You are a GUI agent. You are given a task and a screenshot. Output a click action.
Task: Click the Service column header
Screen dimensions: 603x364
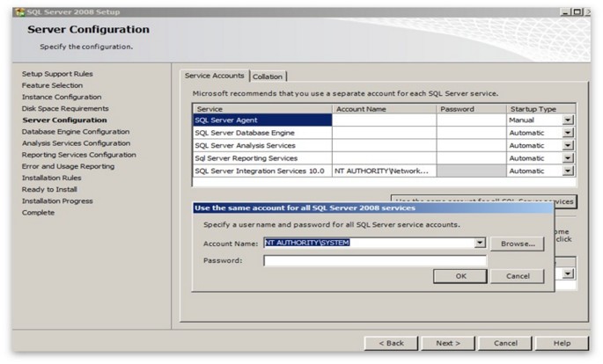[262, 109]
